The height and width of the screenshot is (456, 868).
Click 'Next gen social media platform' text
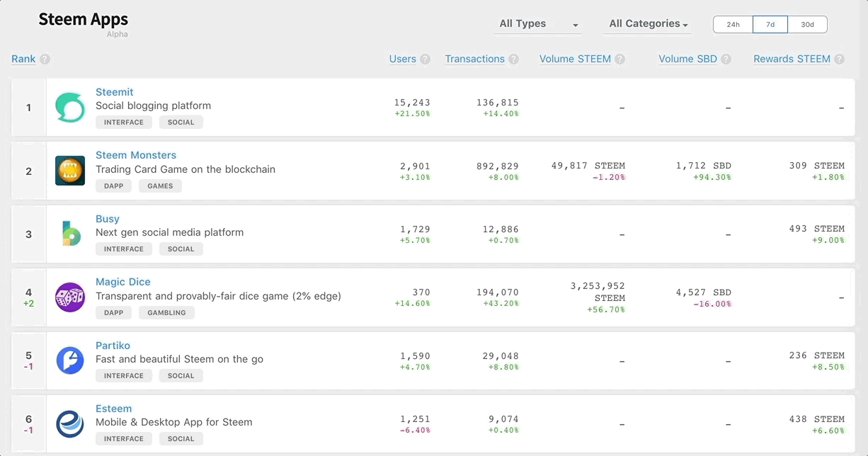point(170,232)
